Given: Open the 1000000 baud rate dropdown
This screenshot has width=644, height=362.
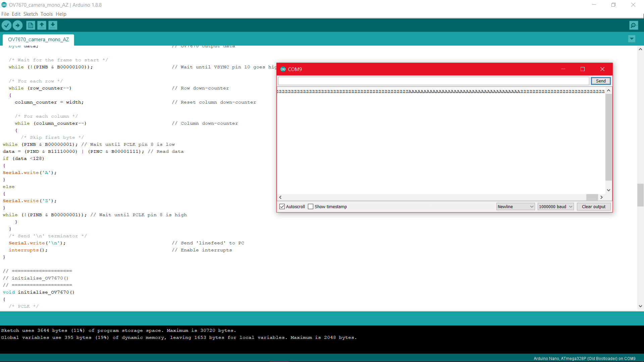Looking at the screenshot, I should 555,206.
